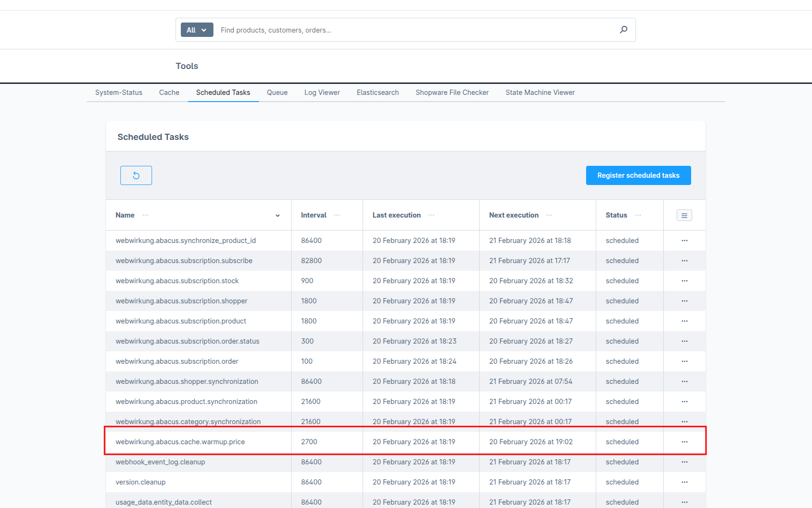Open the column settings list icon
The height and width of the screenshot is (508, 812).
click(684, 216)
